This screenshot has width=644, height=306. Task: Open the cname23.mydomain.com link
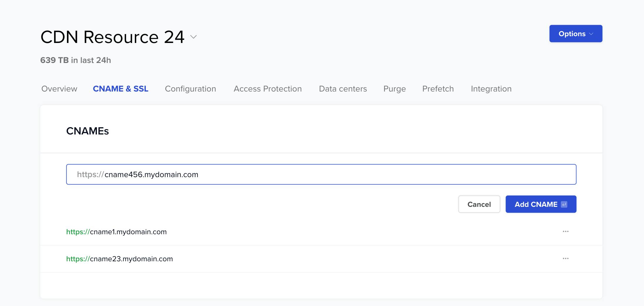[119, 259]
